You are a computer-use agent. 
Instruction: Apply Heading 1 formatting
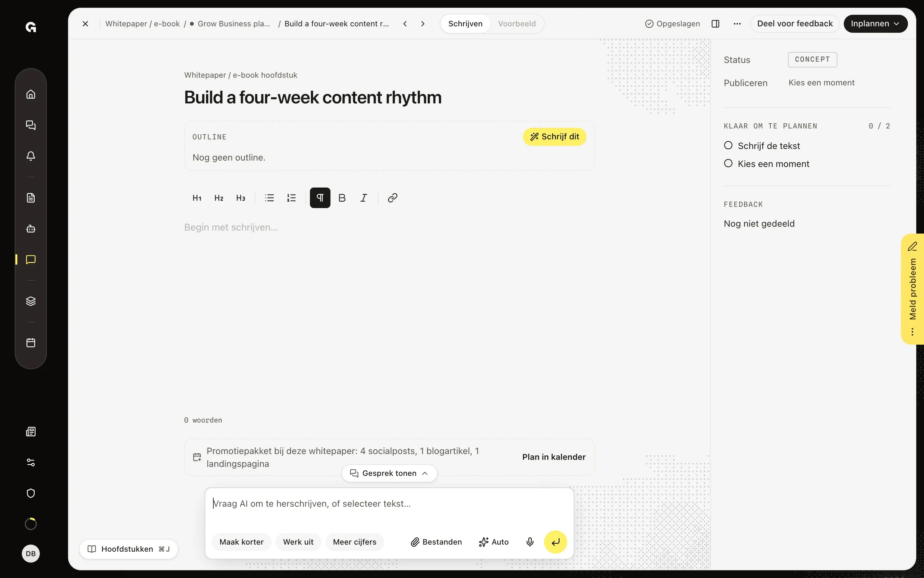tap(197, 198)
